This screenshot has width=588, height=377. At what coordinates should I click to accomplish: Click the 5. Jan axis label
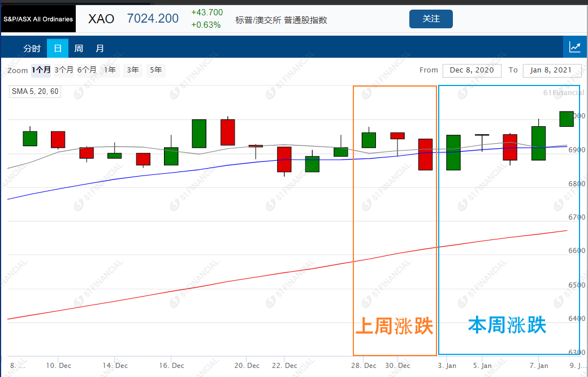482,365
